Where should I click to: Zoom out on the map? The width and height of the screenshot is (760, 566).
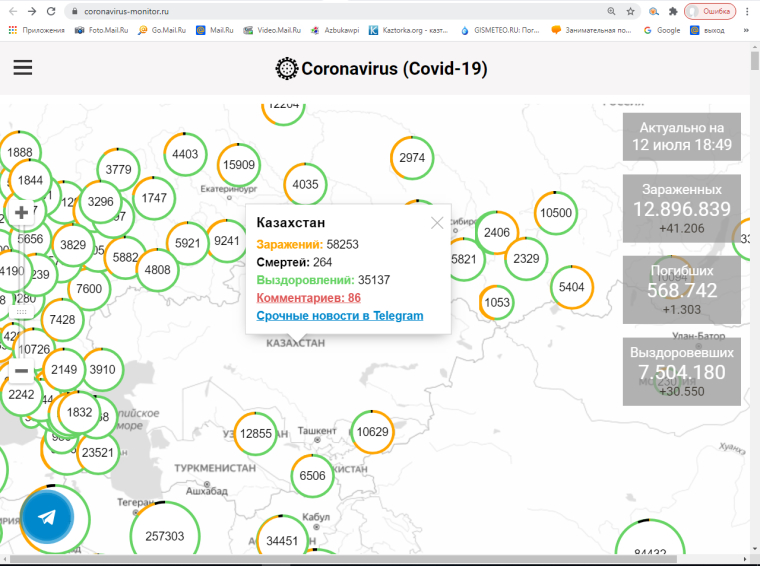21,371
